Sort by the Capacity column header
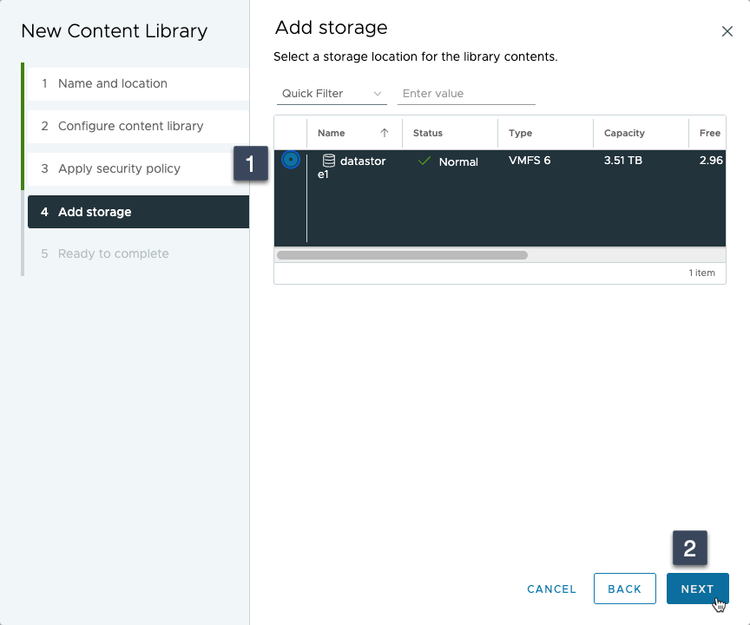 pos(624,133)
